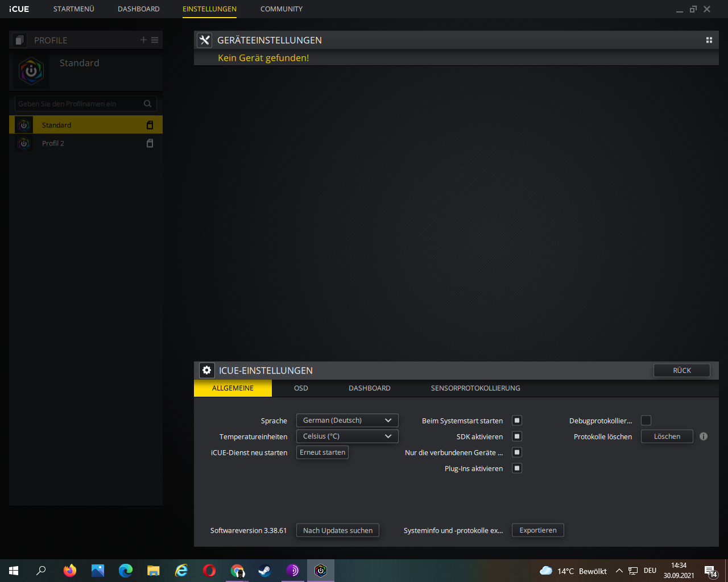728x582 pixels.
Task: Open Steam from the taskbar
Action: pos(265,571)
